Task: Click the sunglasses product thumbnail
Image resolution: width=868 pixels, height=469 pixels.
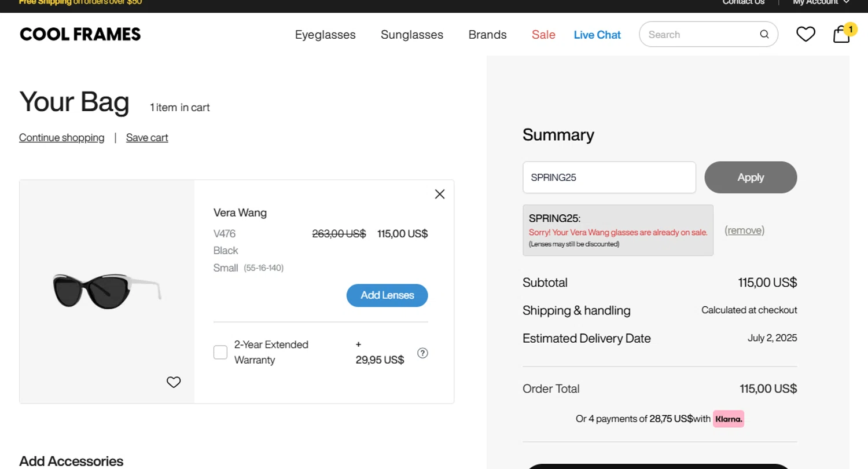Action: pos(107,291)
